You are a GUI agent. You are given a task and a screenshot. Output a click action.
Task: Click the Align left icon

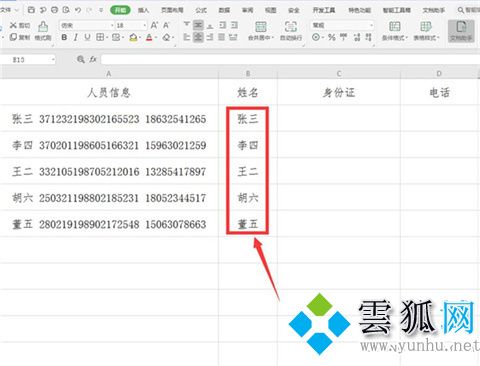click(x=187, y=37)
